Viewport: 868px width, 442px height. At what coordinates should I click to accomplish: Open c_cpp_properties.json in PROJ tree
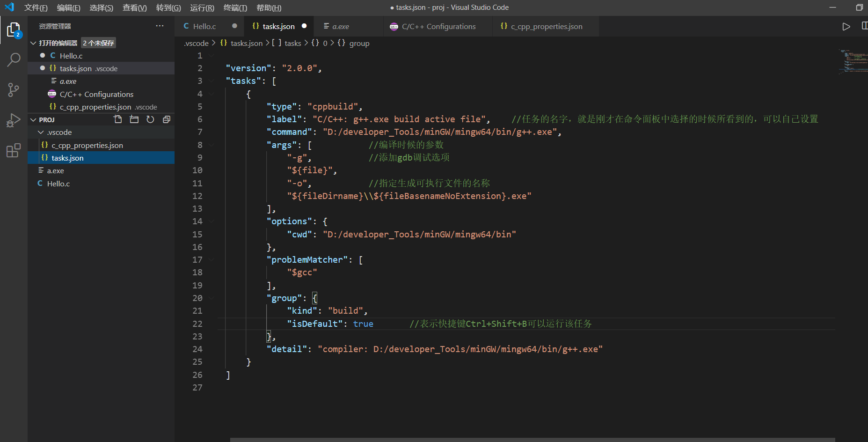(101, 145)
